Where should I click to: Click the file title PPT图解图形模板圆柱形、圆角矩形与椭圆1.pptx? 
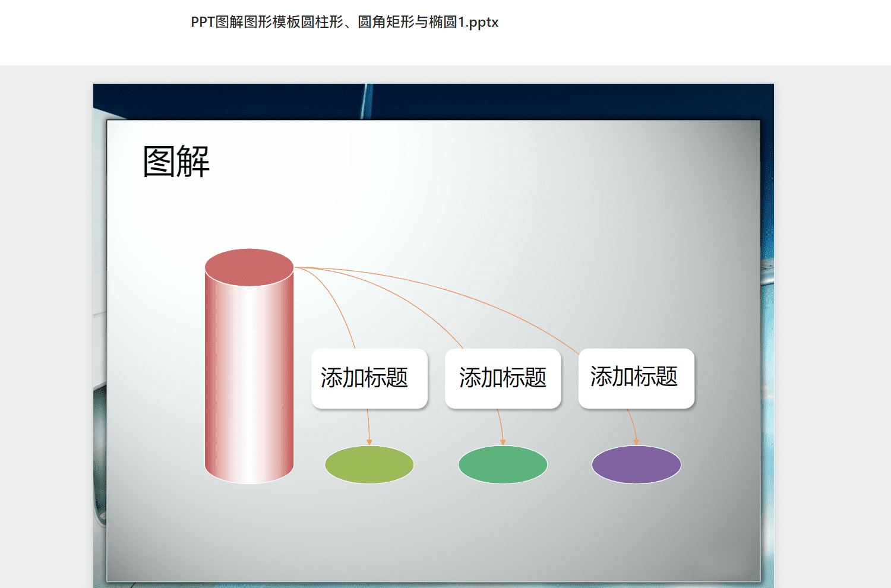click(345, 23)
